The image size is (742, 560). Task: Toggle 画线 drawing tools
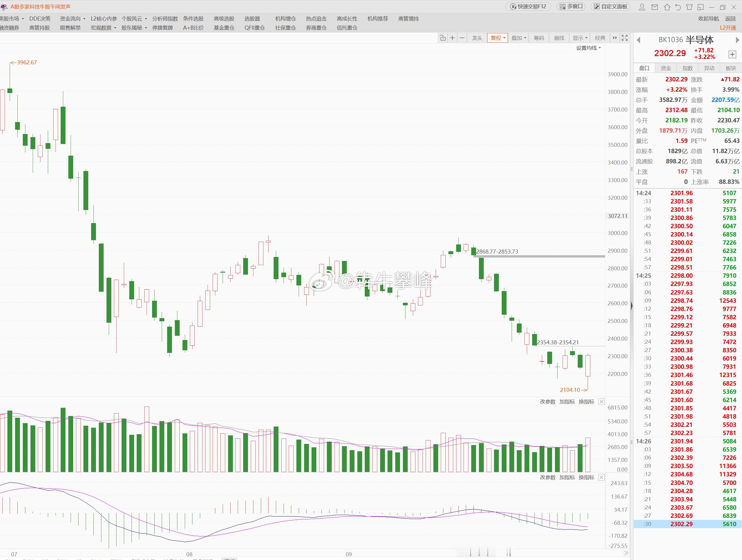(559, 38)
